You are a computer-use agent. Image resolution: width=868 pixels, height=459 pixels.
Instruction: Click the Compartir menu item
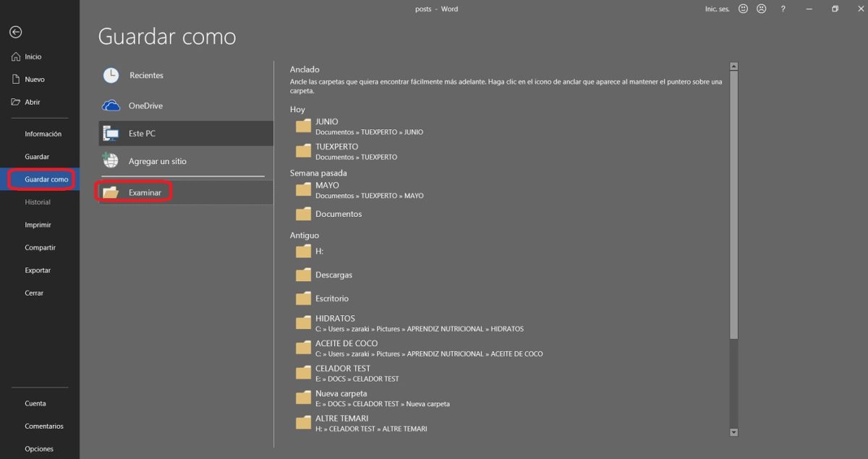[38, 247]
